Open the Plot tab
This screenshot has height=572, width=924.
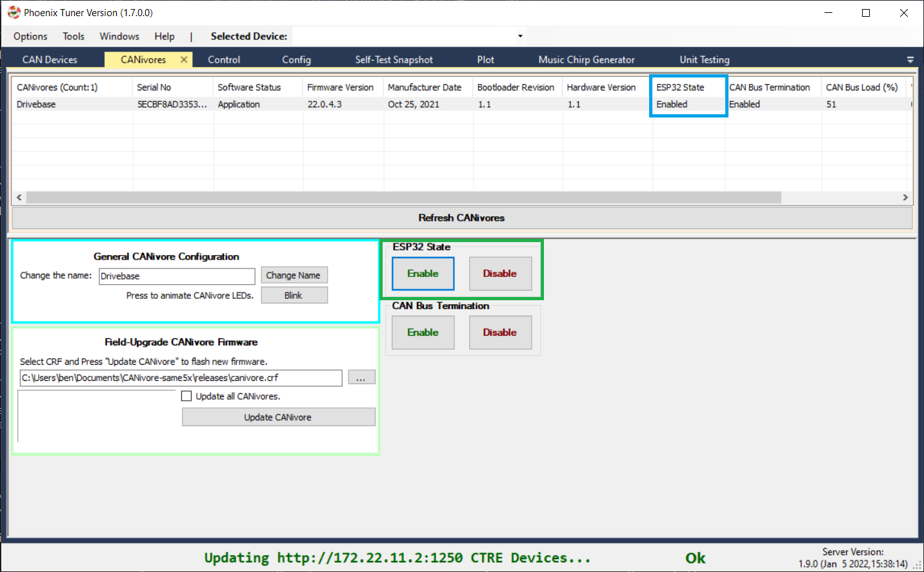coord(486,59)
